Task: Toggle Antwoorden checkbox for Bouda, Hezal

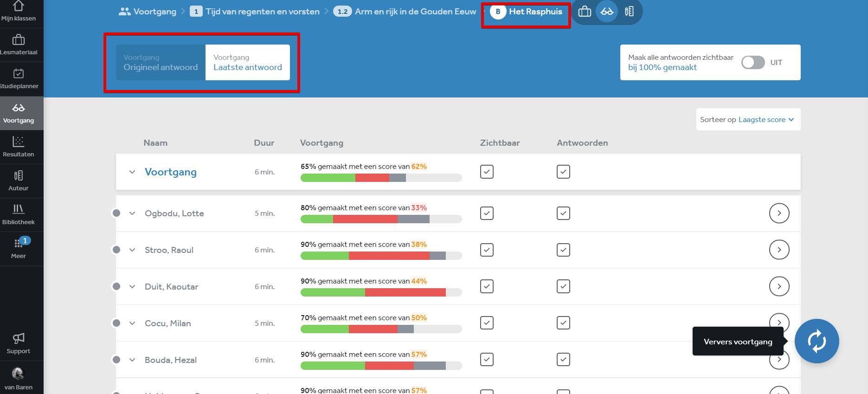Action: [x=563, y=360]
